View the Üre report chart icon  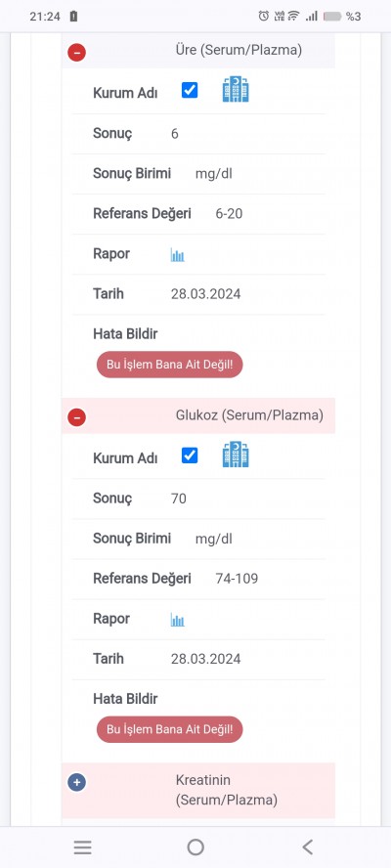coord(177,255)
